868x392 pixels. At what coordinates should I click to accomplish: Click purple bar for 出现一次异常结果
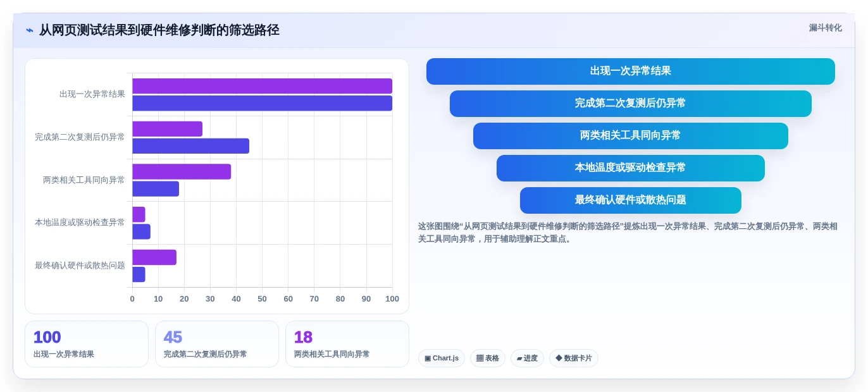pyautogui.click(x=262, y=86)
